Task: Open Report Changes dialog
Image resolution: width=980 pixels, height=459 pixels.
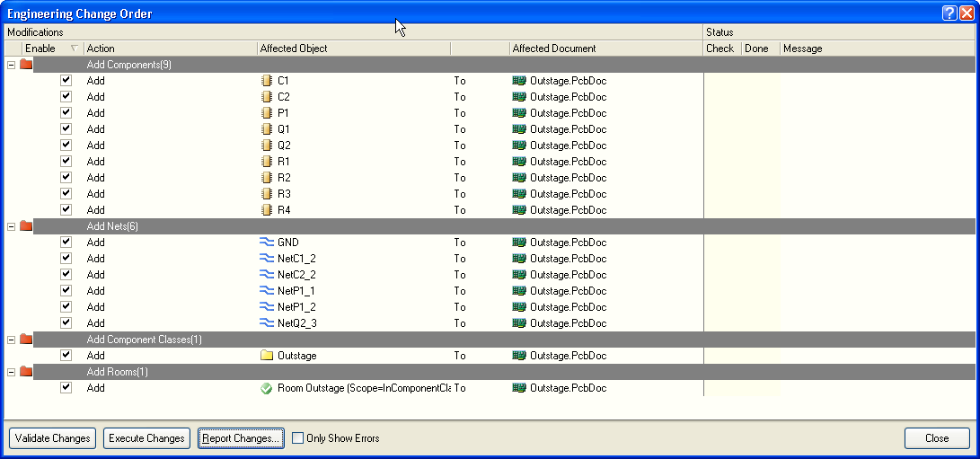Action: pos(241,438)
